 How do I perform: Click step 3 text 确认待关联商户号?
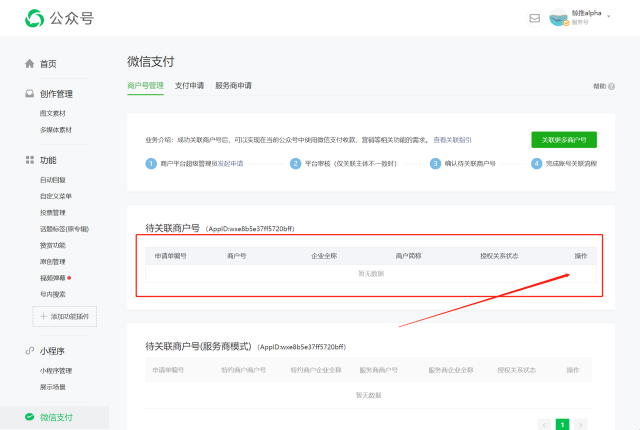click(470, 164)
